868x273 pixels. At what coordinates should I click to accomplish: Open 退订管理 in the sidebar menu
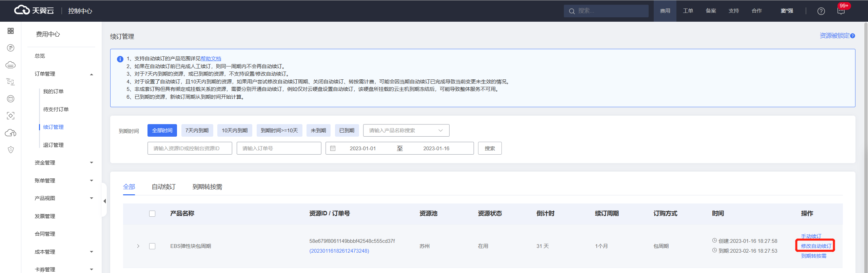pos(53,145)
